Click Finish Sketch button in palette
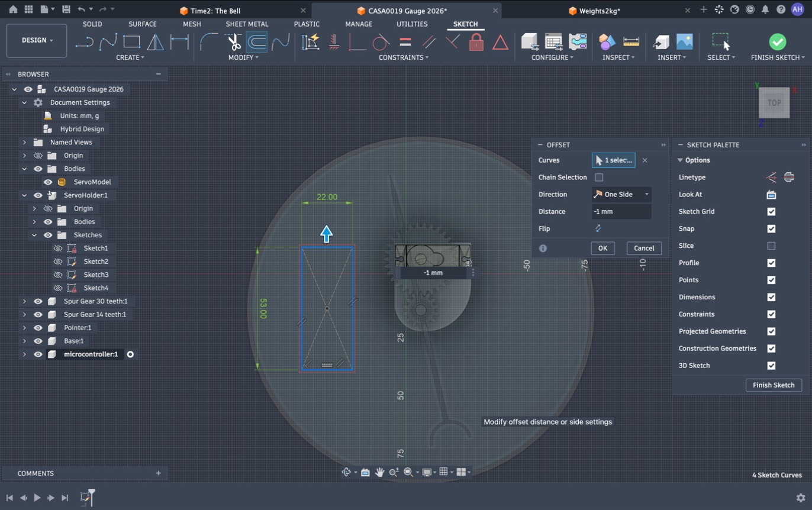Screen dimensions: 812x510 [774, 385]
